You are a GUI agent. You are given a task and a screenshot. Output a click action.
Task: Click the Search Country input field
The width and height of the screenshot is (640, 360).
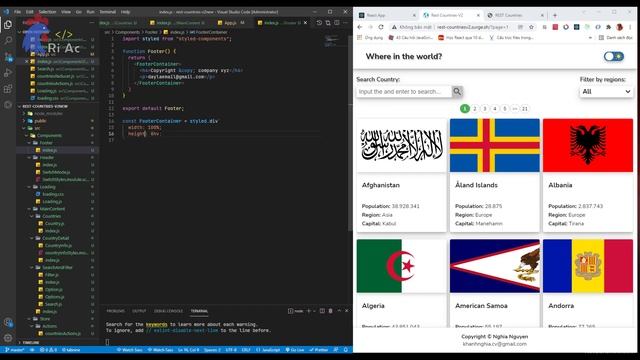tap(404, 91)
